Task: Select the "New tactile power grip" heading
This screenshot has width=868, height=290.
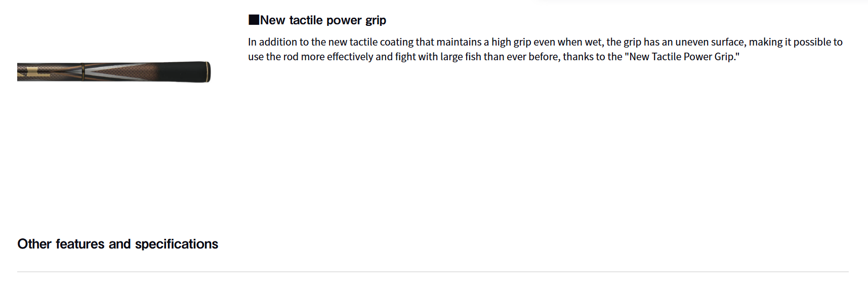Action: coord(323,20)
